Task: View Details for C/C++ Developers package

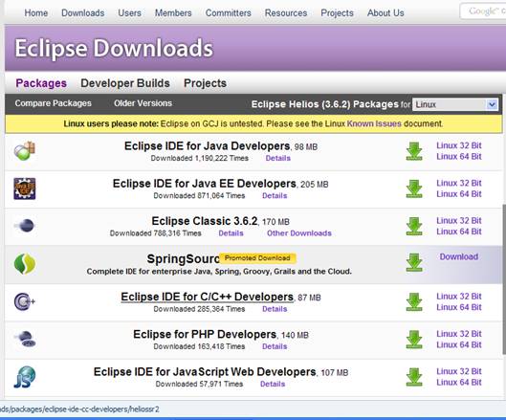Action: tap(275, 309)
